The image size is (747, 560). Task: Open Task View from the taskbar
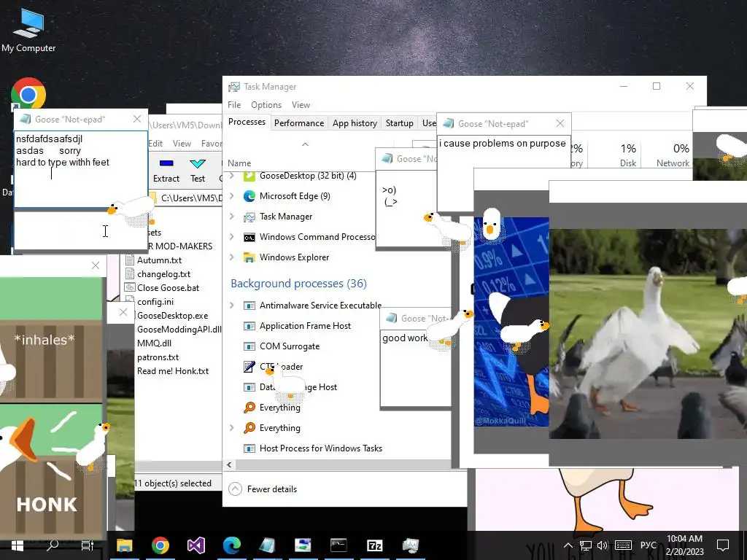click(x=88, y=545)
